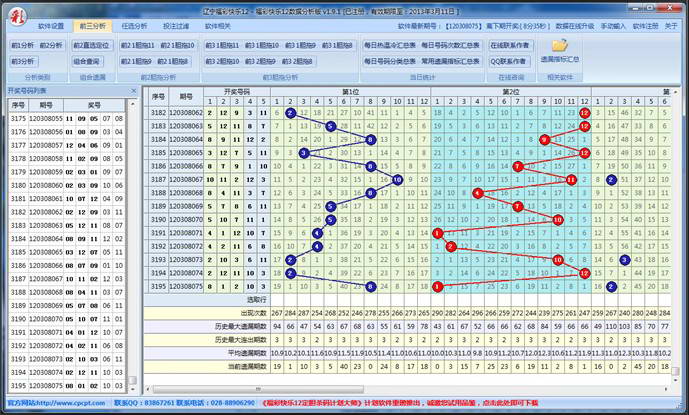The height and width of the screenshot is (415, 689).
Task: Click the chart horizontal scrollbar thumb
Action: pos(258,389)
